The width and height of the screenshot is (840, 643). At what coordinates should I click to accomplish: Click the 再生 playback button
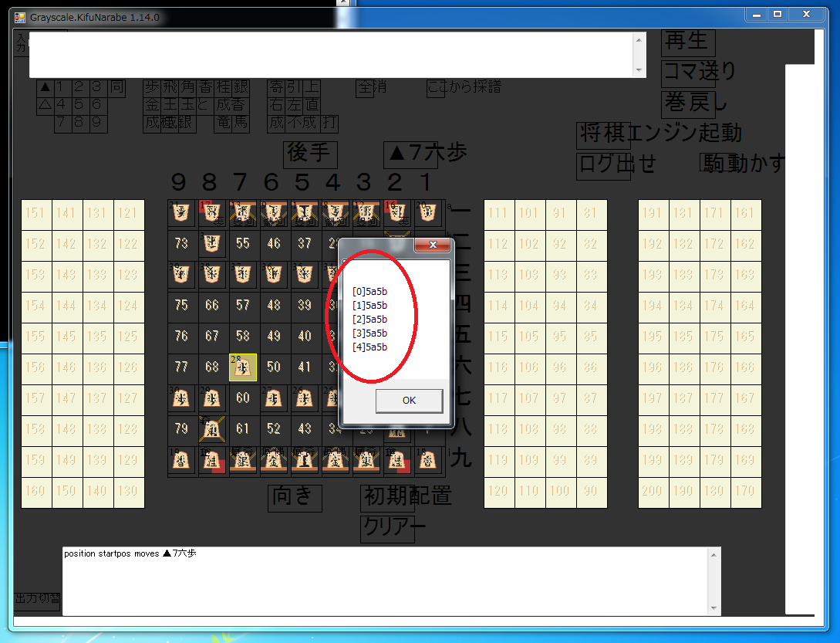(688, 42)
